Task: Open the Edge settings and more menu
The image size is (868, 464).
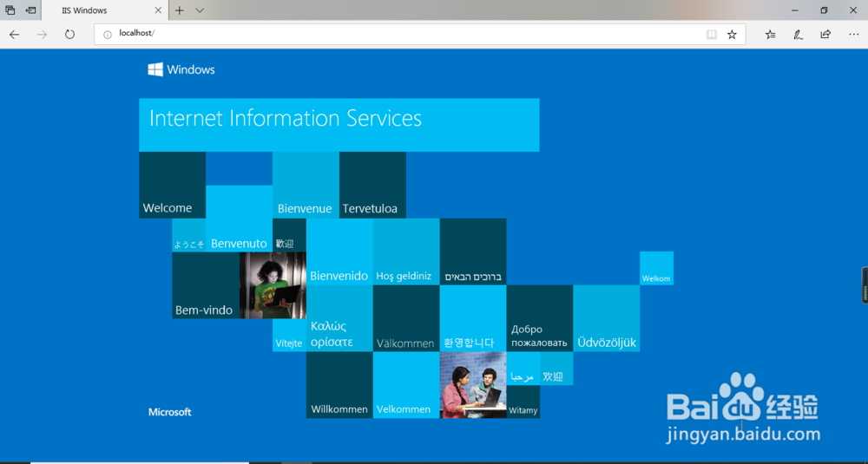Action: pos(853,35)
